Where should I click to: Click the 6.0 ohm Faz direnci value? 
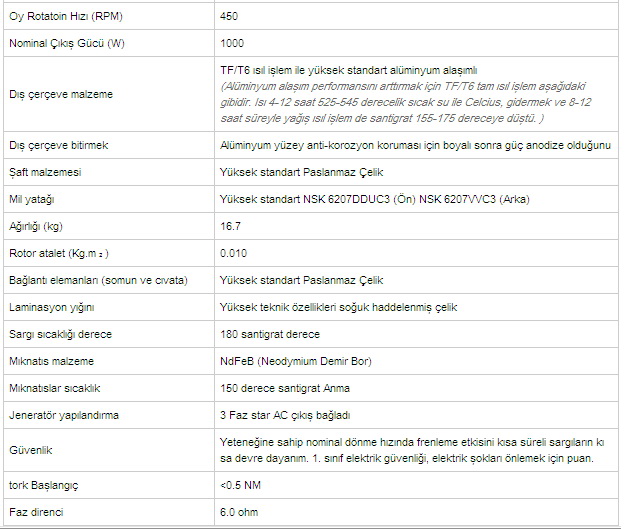point(239,512)
